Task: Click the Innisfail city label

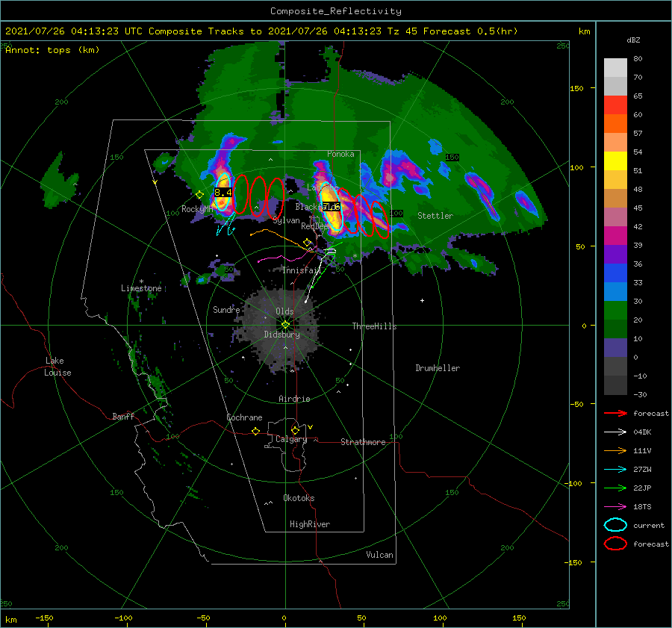Action: 302,270
